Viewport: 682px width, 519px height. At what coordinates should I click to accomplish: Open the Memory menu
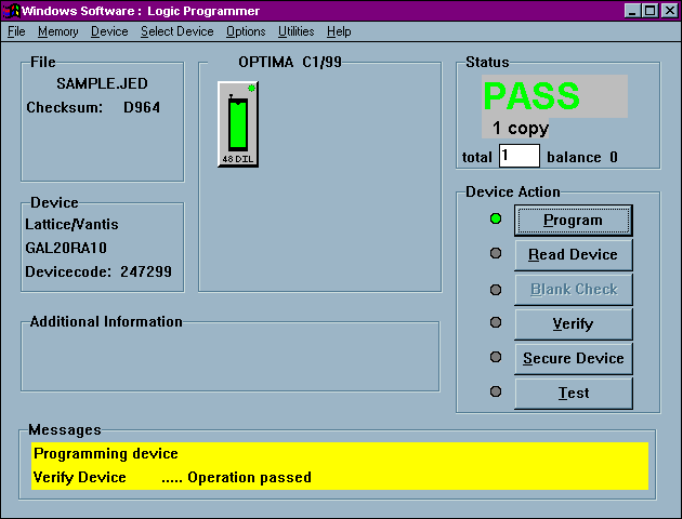pyautogui.click(x=58, y=31)
